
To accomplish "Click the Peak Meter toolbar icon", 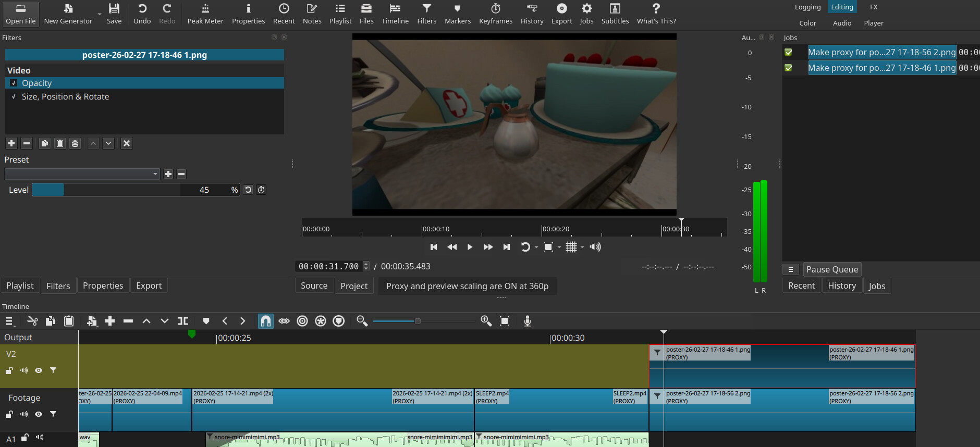I will point(205,14).
